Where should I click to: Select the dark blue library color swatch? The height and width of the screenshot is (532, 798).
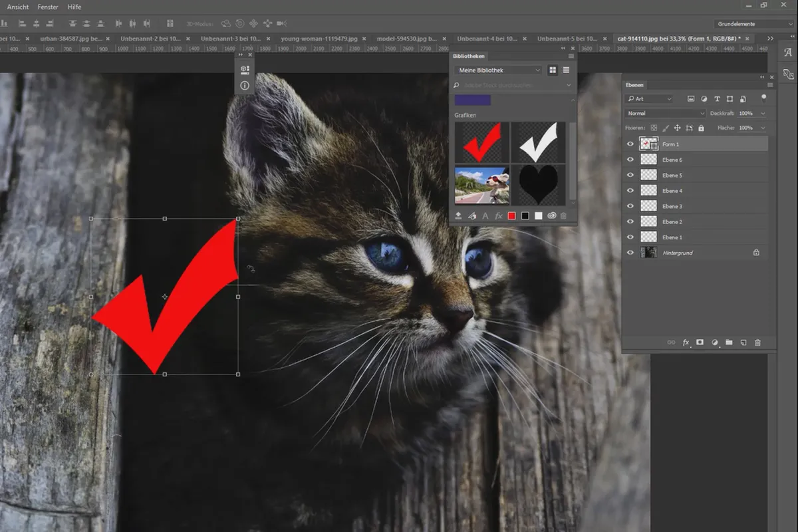tap(473, 100)
